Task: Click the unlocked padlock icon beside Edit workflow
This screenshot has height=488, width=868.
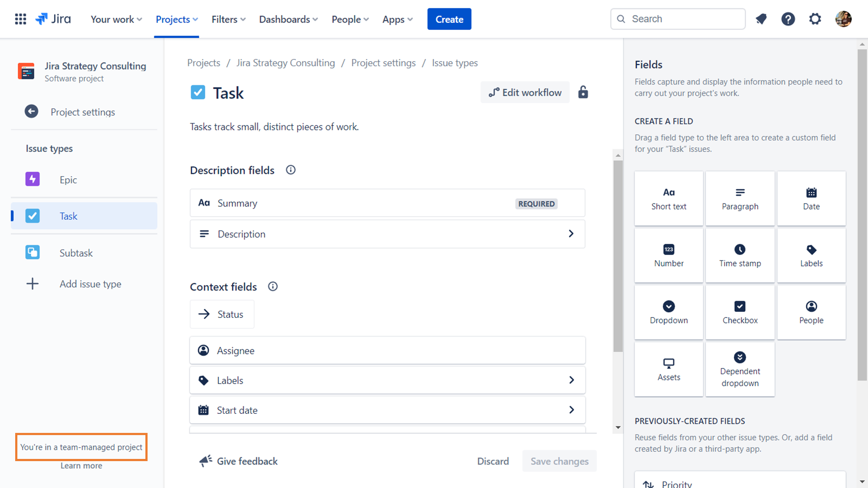Action: [583, 92]
